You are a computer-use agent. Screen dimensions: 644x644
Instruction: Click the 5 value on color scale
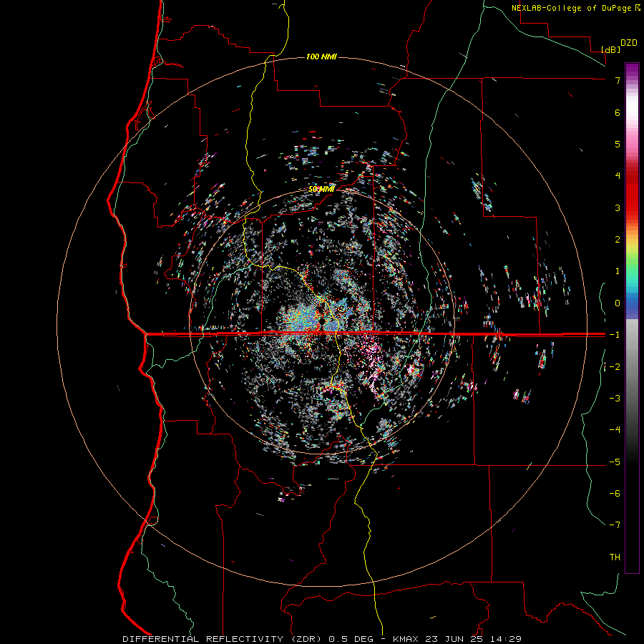[618, 144]
